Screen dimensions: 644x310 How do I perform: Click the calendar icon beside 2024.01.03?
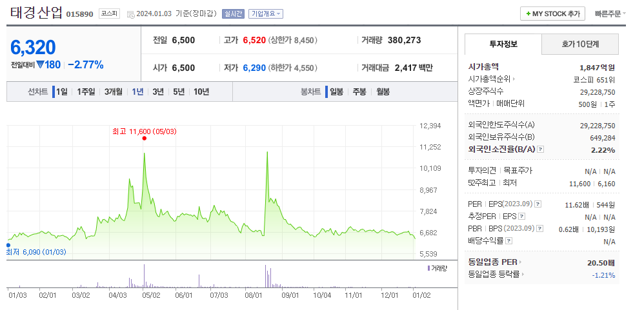[x=130, y=14]
